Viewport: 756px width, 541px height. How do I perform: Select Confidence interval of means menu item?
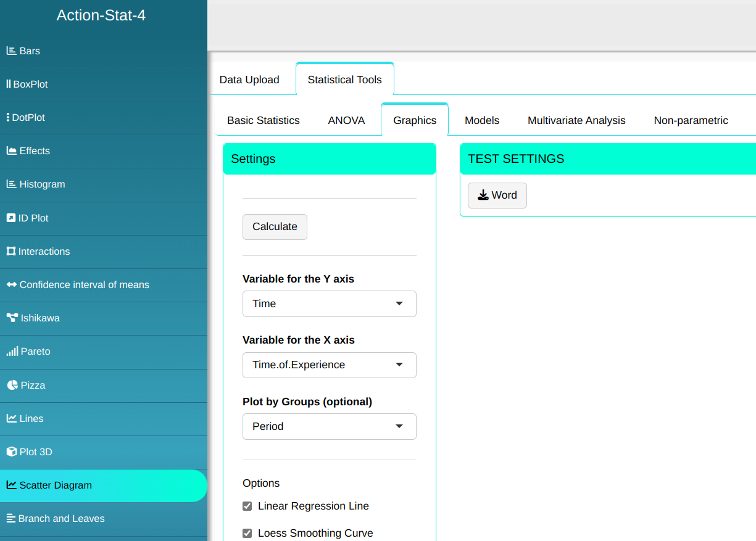(84, 285)
